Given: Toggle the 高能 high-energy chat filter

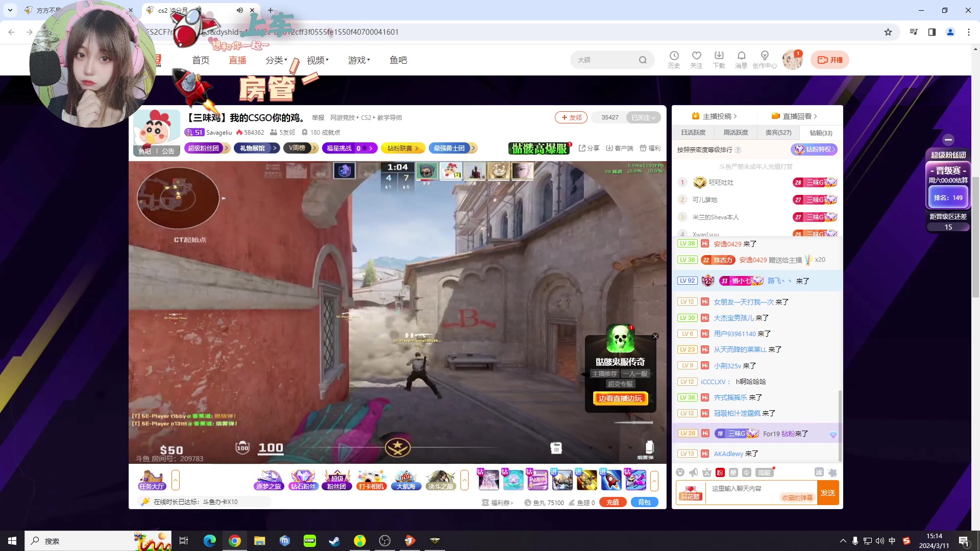Looking at the screenshot, I should 764,472.
